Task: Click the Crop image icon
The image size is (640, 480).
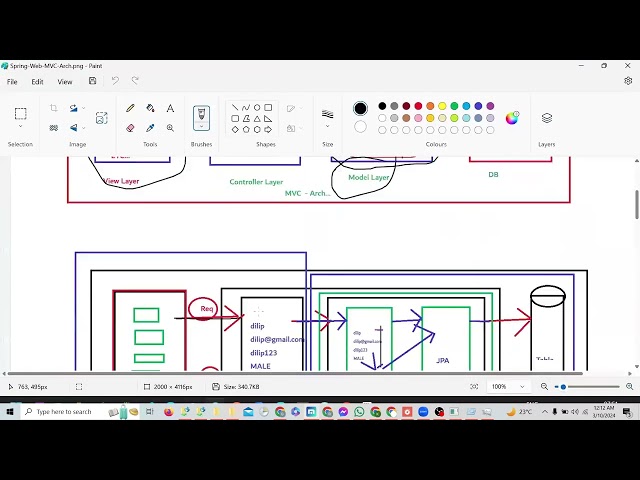Action: point(53,108)
